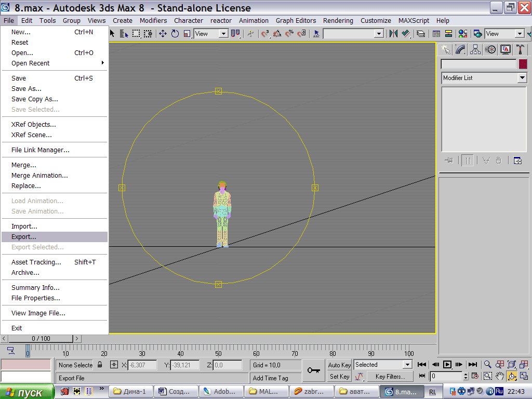
Task: Click Use Pivot Point Center icon
Action: (x=235, y=34)
